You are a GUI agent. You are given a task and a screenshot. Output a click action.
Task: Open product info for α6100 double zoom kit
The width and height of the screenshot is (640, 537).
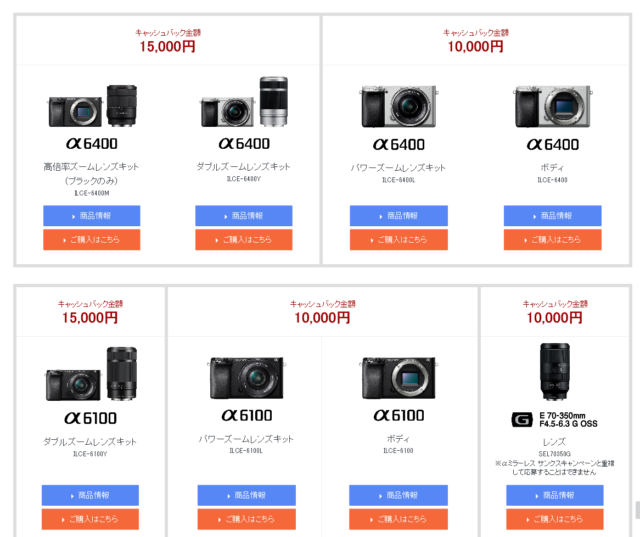point(90,495)
